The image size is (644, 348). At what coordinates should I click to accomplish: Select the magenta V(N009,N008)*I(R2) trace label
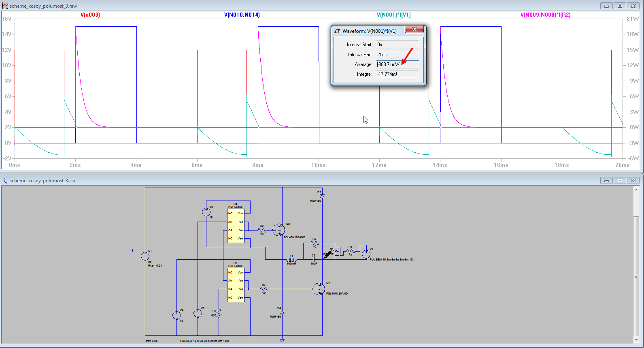[545, 15]
